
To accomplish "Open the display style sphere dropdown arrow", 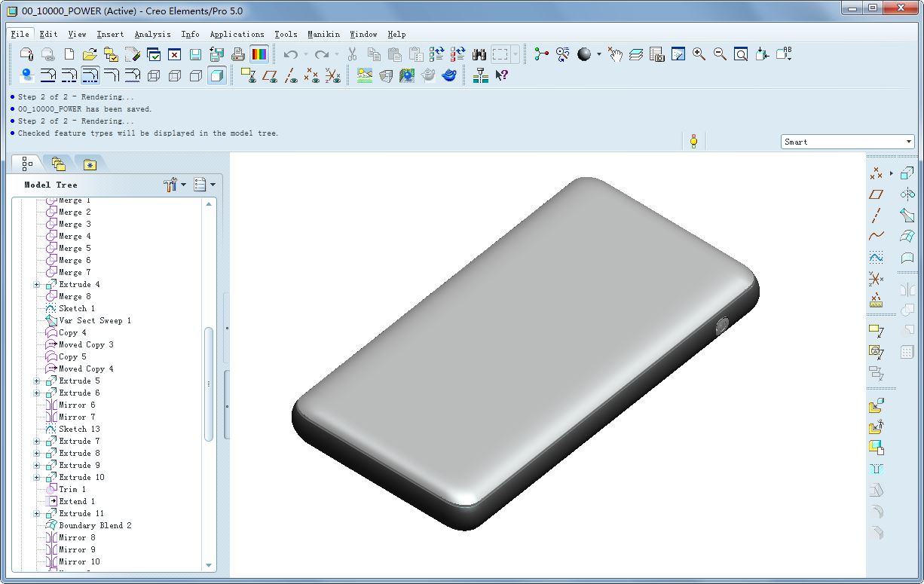I will 599,54.
